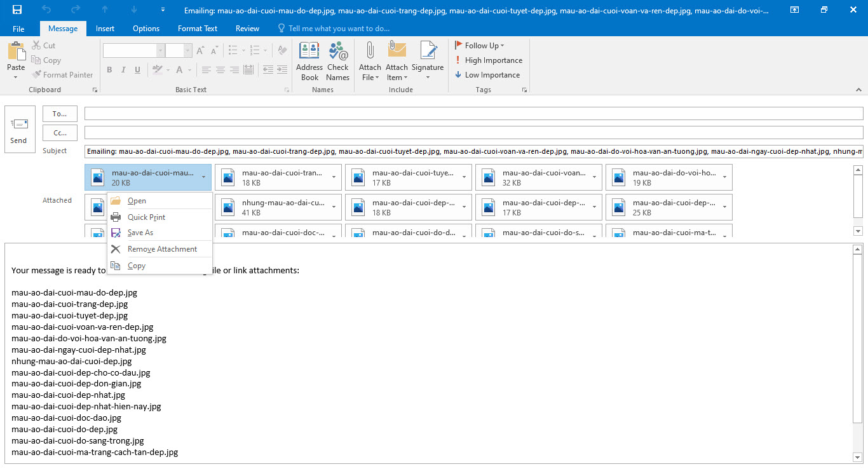Align text right
Viewport: 868px width, 469px height.
coord(234,70)
